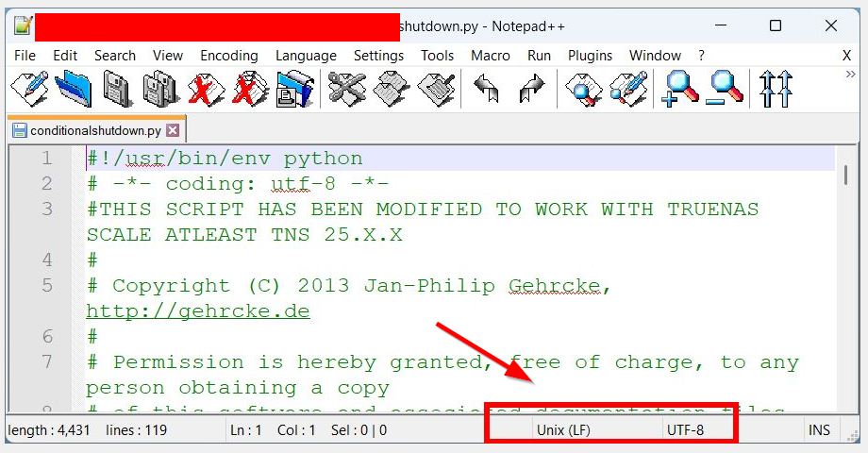Open the Encoding menu
Viewport: 868px width, 453px height.
pyautogui.click(x=228, y=56)
